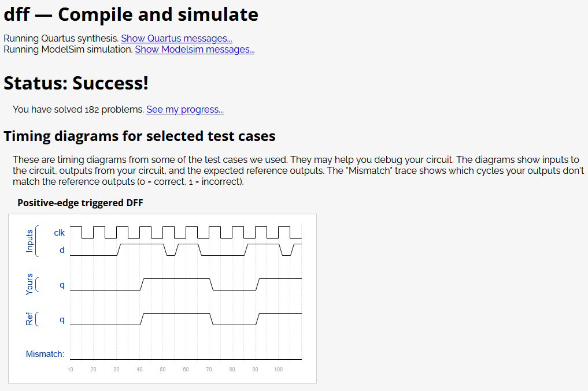
Task: Click time marker 40 on axis
Action: tap(139, 369)
